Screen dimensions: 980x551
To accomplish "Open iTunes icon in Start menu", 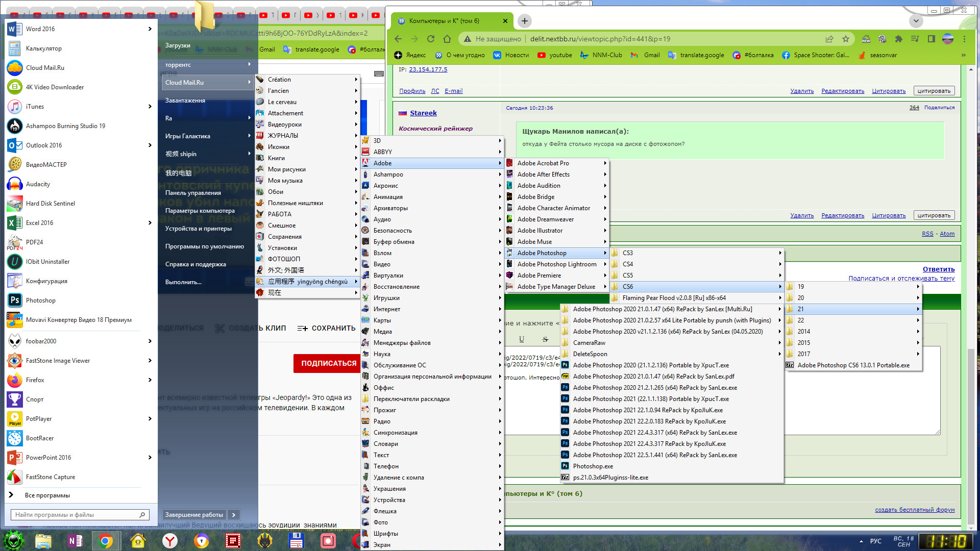I will [15, 107].
